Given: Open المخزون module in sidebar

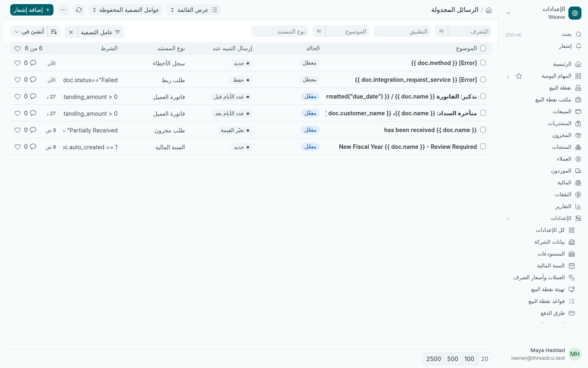Looking at the screenshot, I should click(x=562, y=135).
